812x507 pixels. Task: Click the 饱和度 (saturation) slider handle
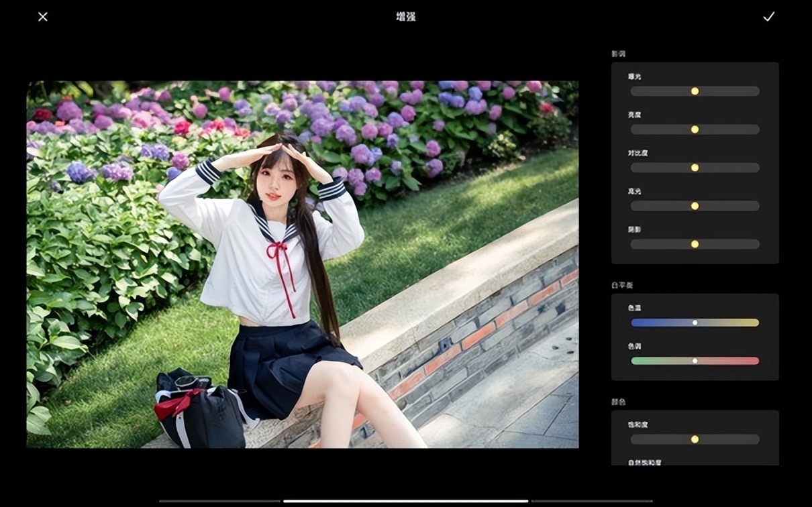click(695, 439)
